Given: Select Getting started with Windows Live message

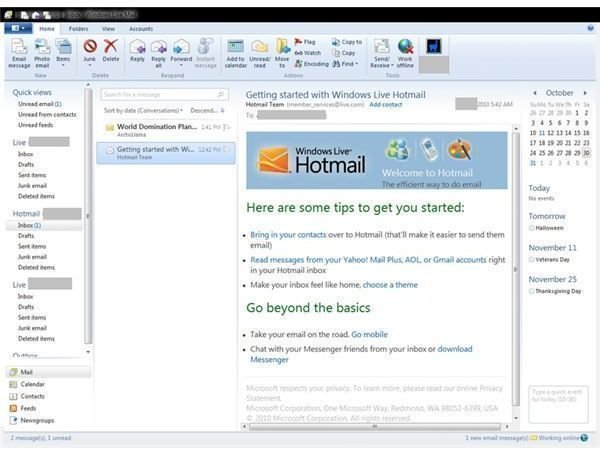Looking at the screenshot, I should 166,153.
